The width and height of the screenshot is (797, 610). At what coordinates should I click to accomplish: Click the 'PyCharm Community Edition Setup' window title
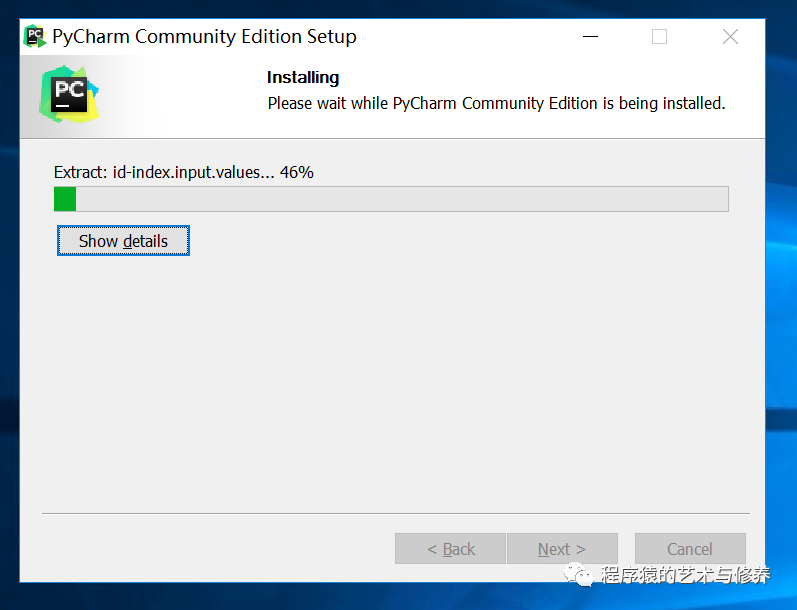point(204,37)
